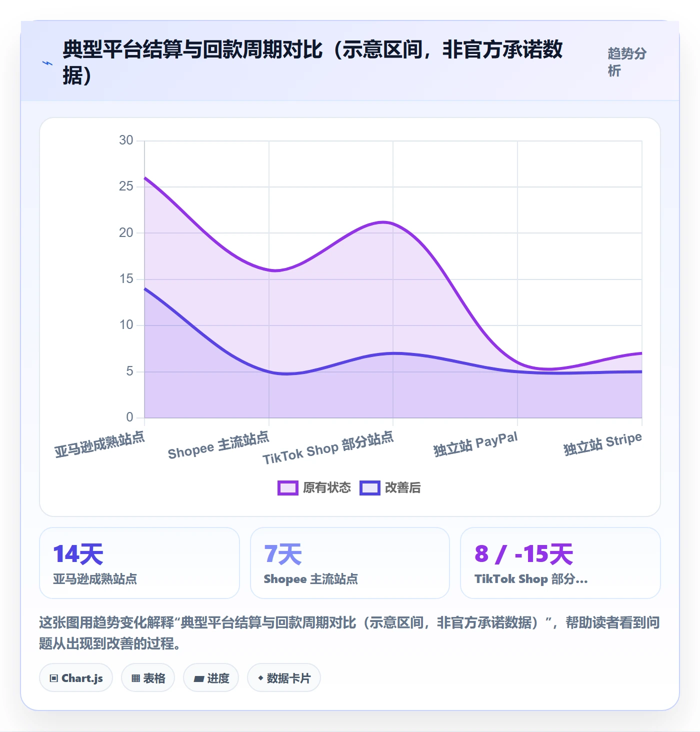This screenshot has width=700, height=732.
Task: Toggle the 原有状态 legend swatch
Action: pyautogui.click(x=288, y=487)
